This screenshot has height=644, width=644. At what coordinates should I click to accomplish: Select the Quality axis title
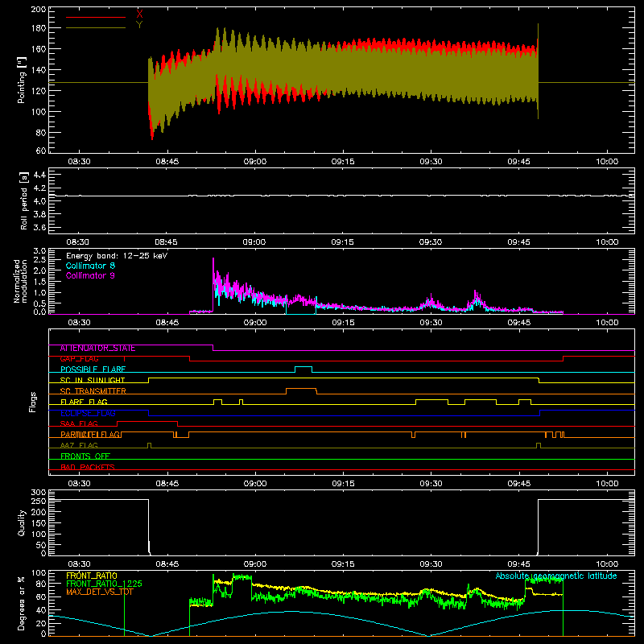[22, 522]
